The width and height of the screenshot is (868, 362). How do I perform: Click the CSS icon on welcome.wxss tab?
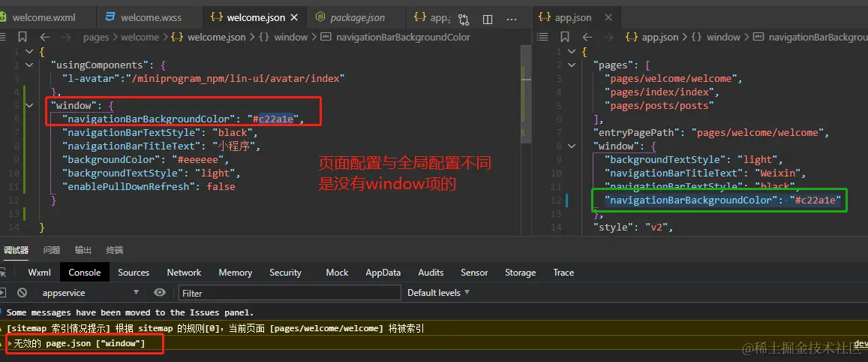[111, 18]
